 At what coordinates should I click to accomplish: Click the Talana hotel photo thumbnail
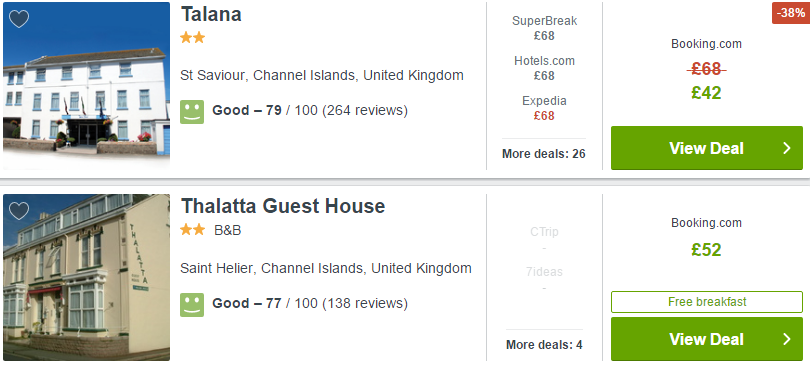(x=86, y=86)
